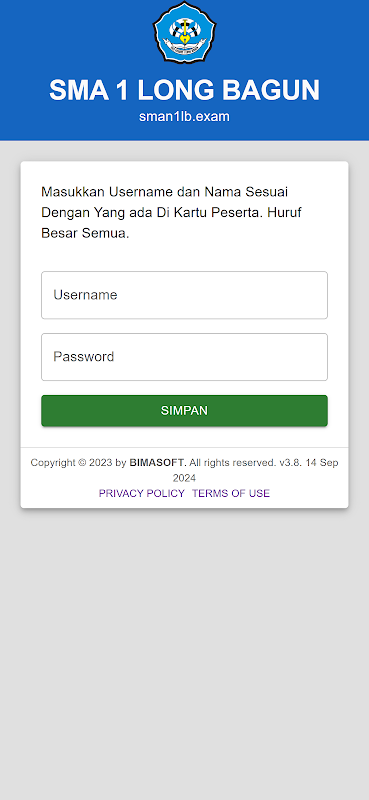
Task: Click the bold BIMASOFT text
Action: 158,463
